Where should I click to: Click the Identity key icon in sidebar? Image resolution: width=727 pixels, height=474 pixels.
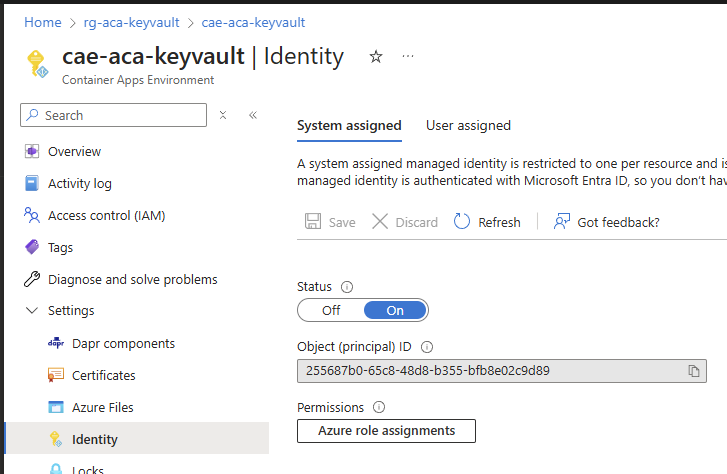click(x=56, y=439)
